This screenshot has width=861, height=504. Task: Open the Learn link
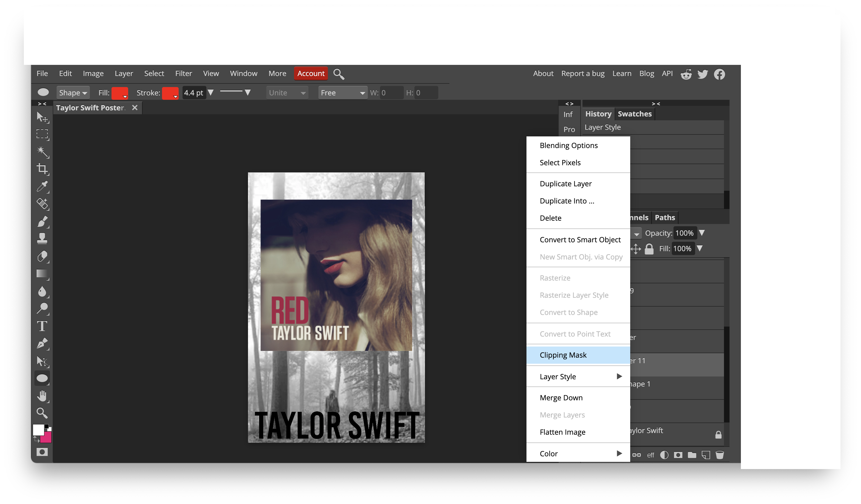622,73
